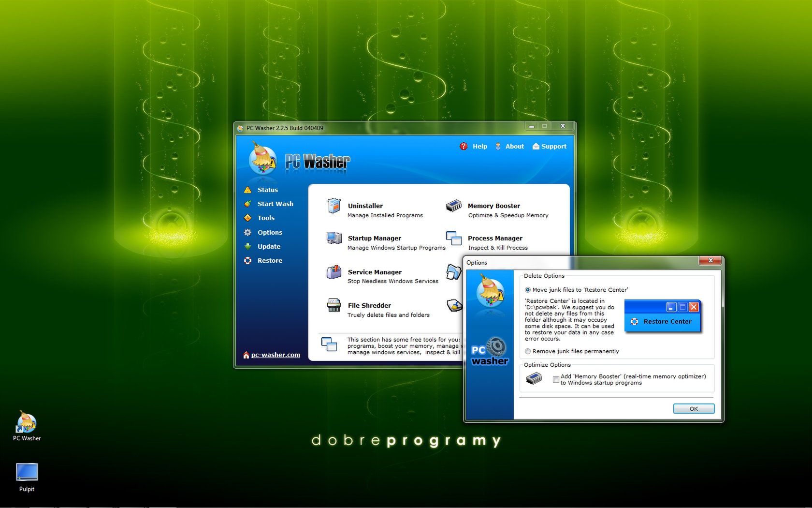Click the Options gear icon
Image resolution: width=812 pixels, height=508 pixels.
pos(247,233)
